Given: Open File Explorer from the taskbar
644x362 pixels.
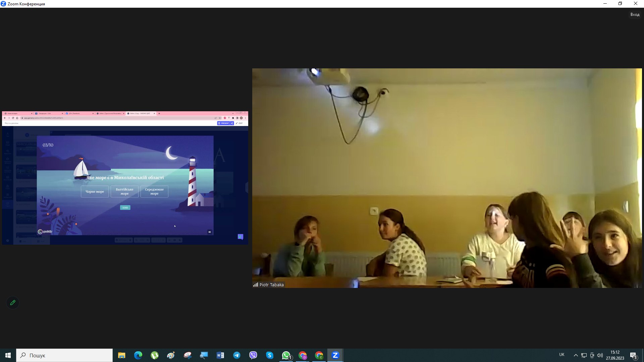Looking at the screenshot, I should click(x=121, y=355).
